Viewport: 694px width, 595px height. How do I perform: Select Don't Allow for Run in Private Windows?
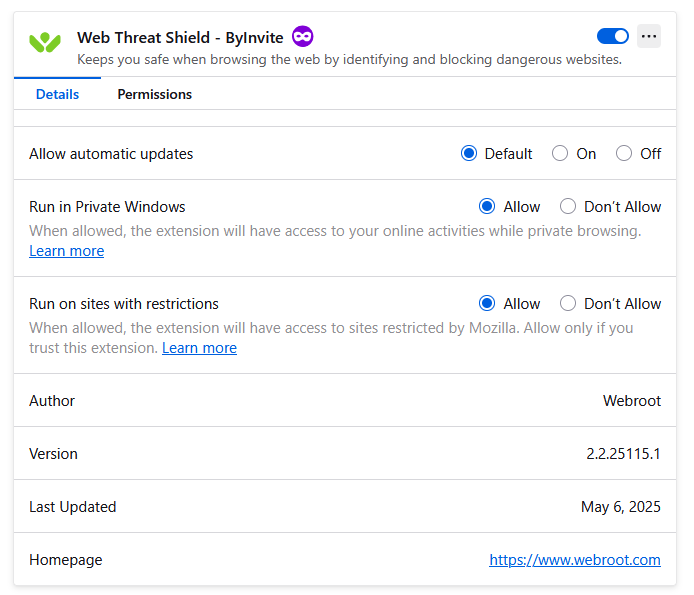(x=568, y=206)
